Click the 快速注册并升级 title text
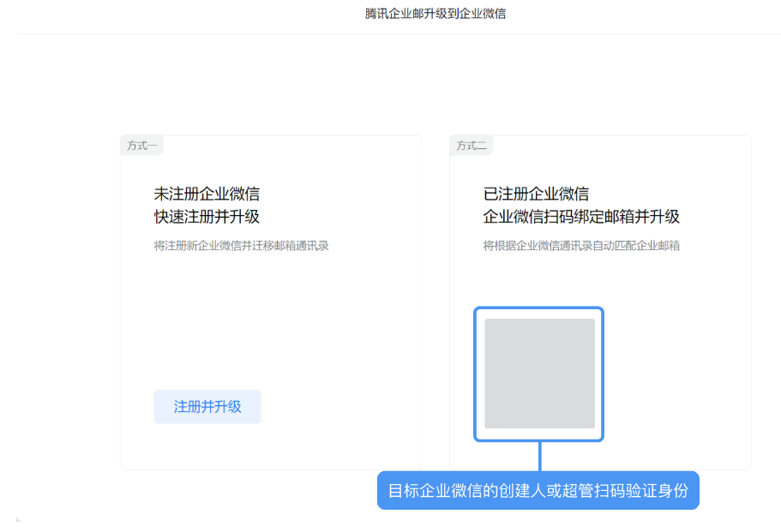Viewport: 781px width, 532px height. 208,217
